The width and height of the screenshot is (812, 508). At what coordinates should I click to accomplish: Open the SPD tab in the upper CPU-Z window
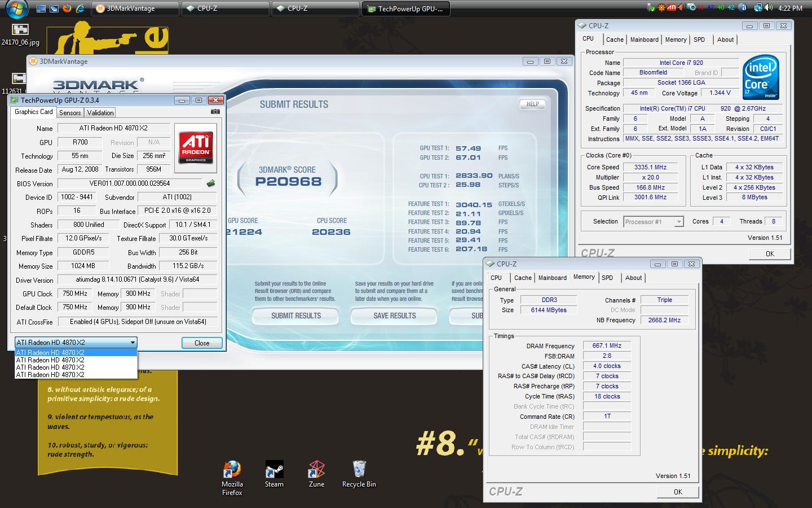click(x=699, y=40)
